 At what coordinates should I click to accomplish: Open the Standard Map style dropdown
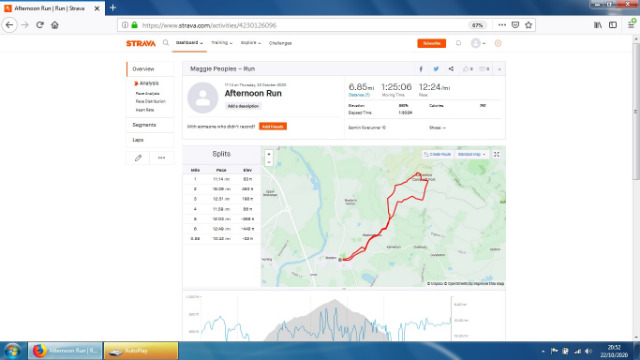click(x=471, y=154)
